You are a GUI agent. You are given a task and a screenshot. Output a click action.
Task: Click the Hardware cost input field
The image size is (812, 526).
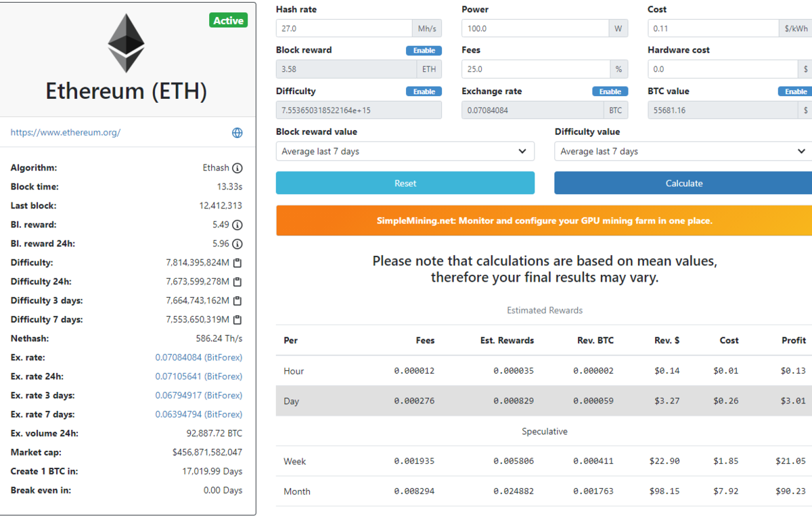coord(723,69)
